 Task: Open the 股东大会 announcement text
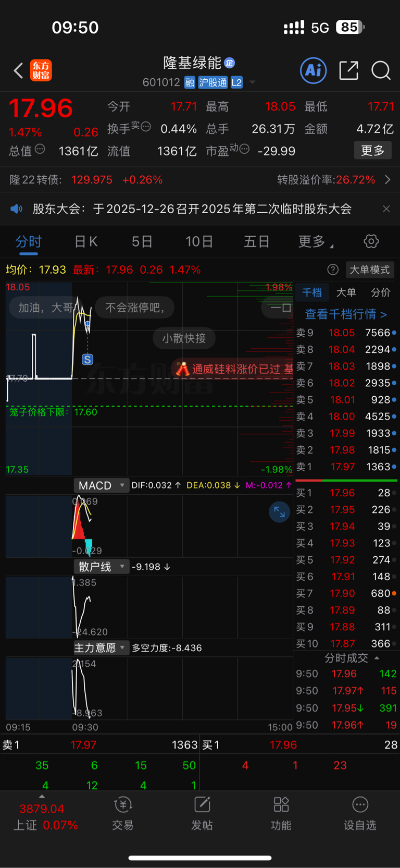pyautogui.click(x=192, y=209)
